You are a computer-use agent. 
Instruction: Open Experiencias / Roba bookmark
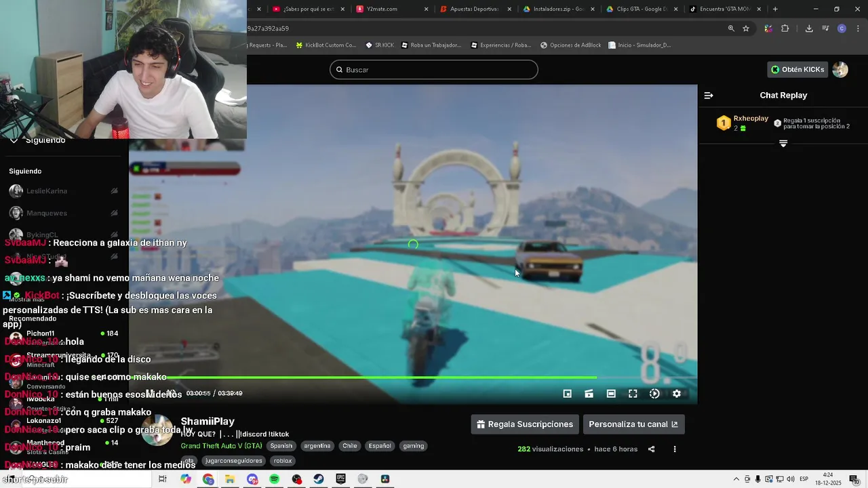[x=500, y=45]
